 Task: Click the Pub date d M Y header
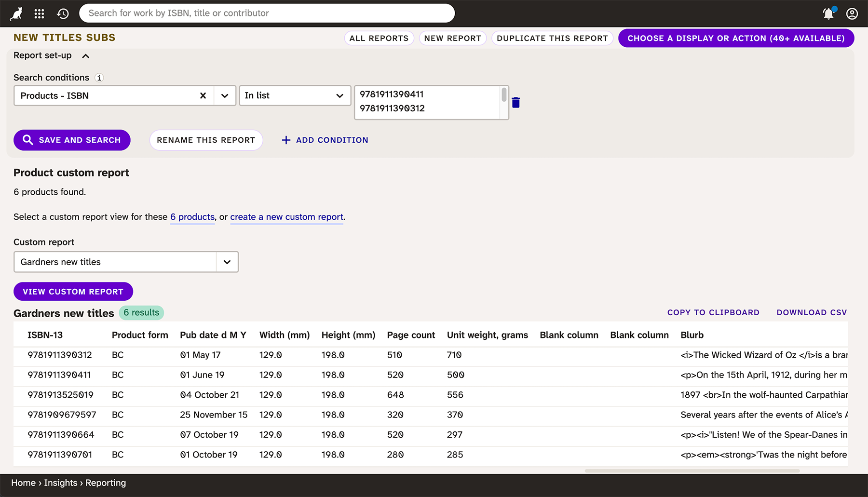(x=213, y=335)
